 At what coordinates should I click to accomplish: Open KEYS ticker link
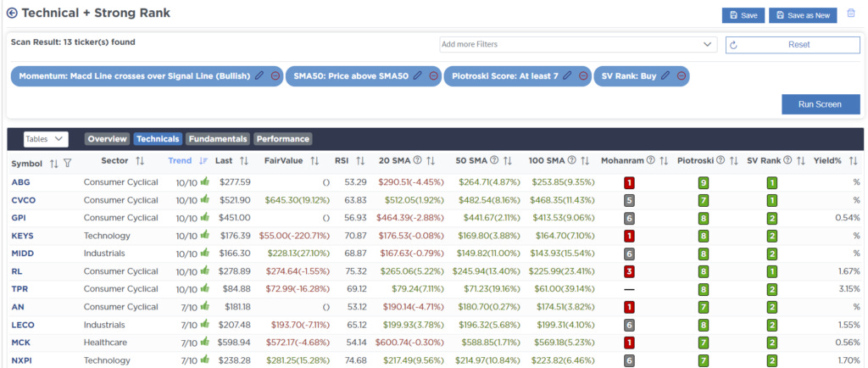pos(23,236)
